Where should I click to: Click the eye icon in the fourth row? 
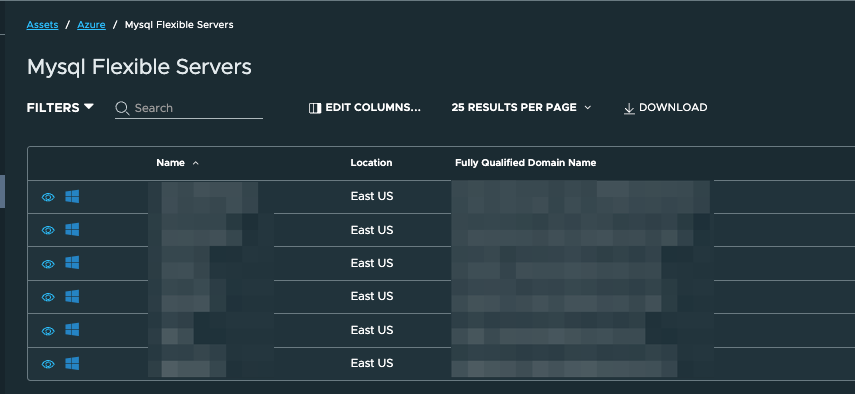tap(48, 297)
